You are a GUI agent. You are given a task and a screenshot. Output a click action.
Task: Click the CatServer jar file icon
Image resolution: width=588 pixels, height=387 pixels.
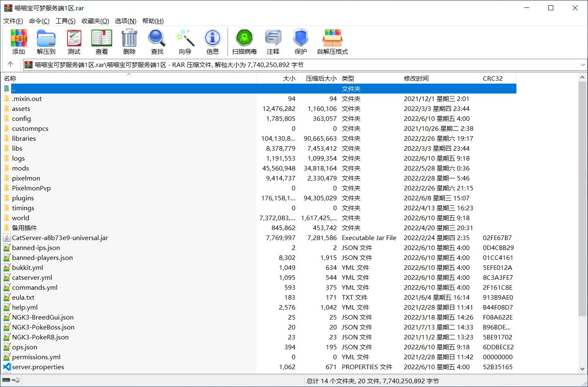7,238
